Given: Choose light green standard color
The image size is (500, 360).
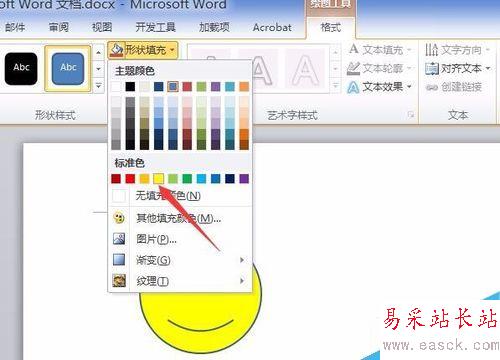Looking at the screenshot, I should [173, 179].
